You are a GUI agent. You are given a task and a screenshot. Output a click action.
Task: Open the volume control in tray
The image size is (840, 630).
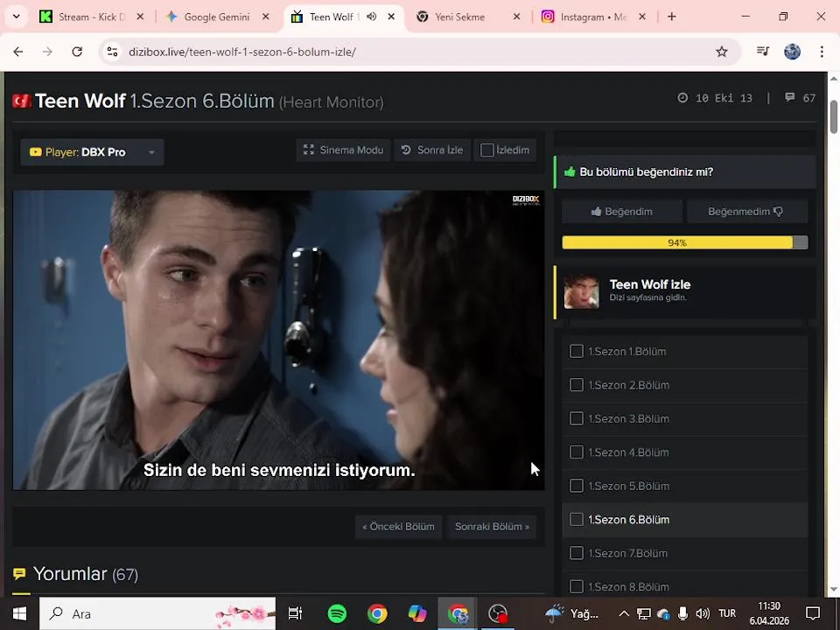[x=703, y=613]
